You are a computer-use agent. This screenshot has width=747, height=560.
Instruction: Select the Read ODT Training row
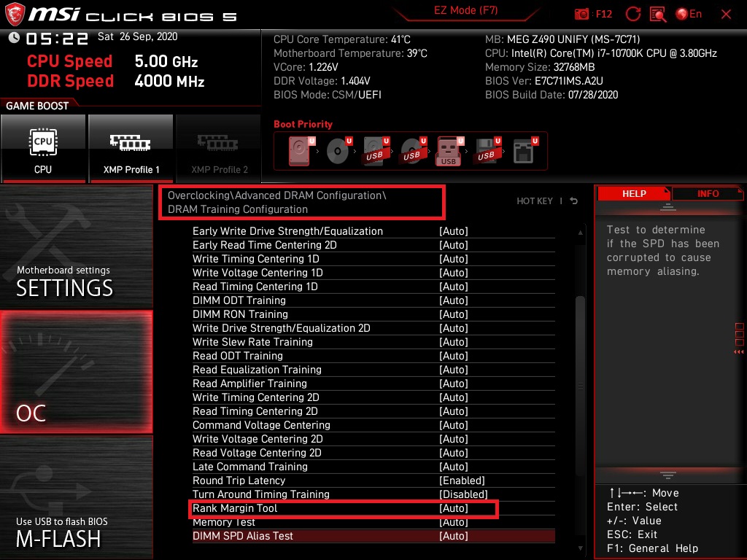(x=373, y=355)
